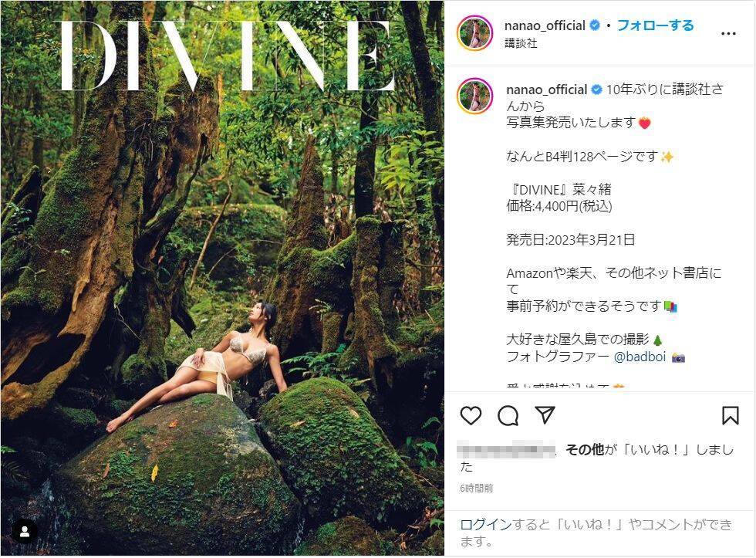This screenshot has width=756, height=558.
Task: Open the three-dot more options menu
Action: pyautogui.click(x=727, y=34)
